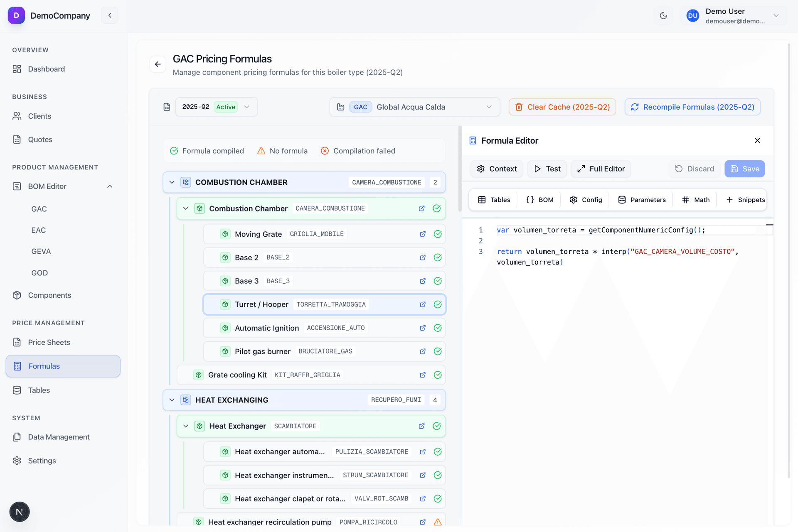Open external link for Heat exchanger instrumen...
Image resolution: width=798 pixels, height=532 pixels.
click(x=423, y=475)
